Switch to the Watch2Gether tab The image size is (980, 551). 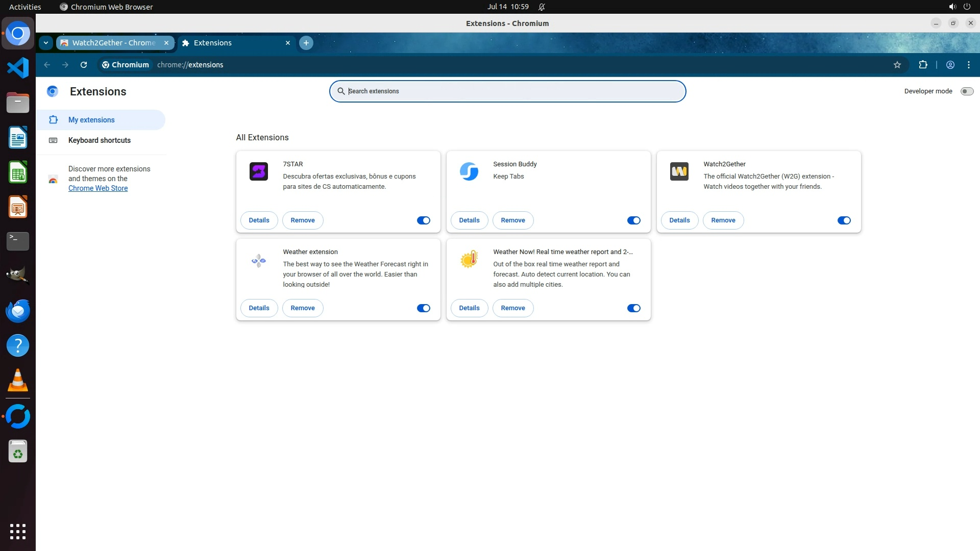point(113,43)
